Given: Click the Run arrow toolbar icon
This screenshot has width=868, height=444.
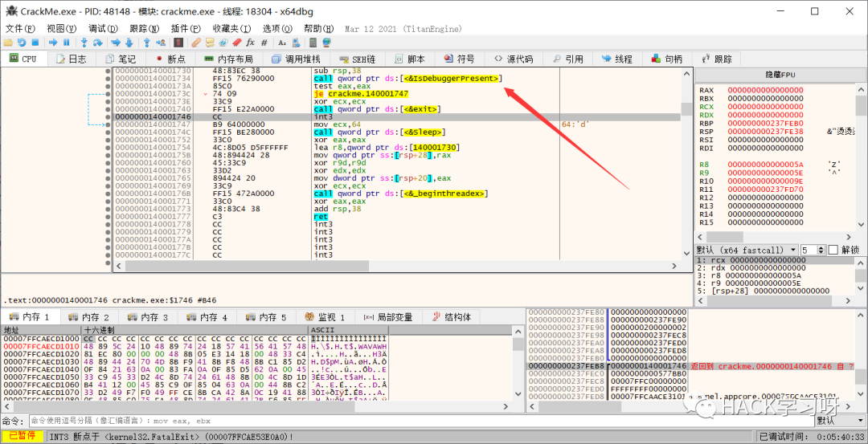Looking at the screenshot, I should click(x=55, y=42).
